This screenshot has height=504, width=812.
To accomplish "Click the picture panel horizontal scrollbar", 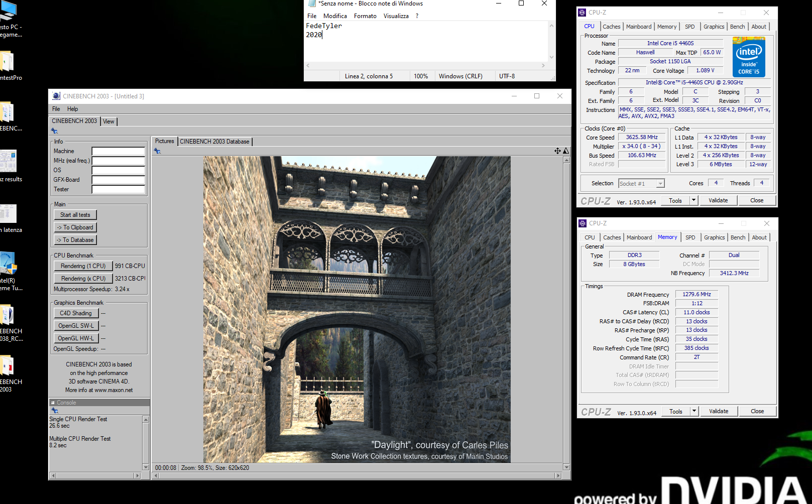I will coord(356,475).
